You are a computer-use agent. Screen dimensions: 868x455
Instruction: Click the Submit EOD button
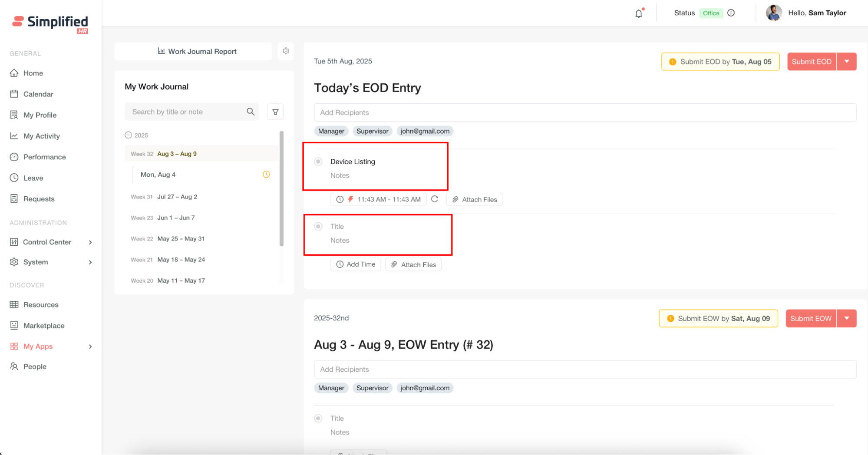click(x=811, y=62)
